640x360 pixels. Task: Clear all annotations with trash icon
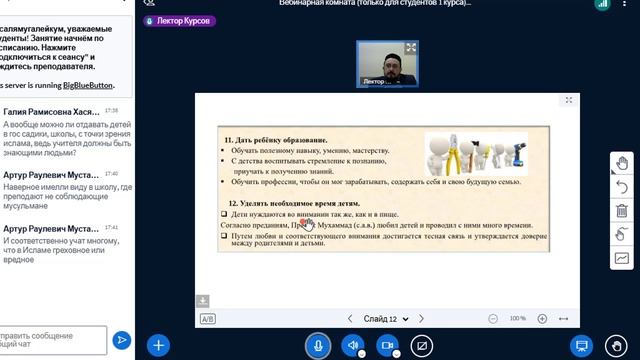[622, 211]
